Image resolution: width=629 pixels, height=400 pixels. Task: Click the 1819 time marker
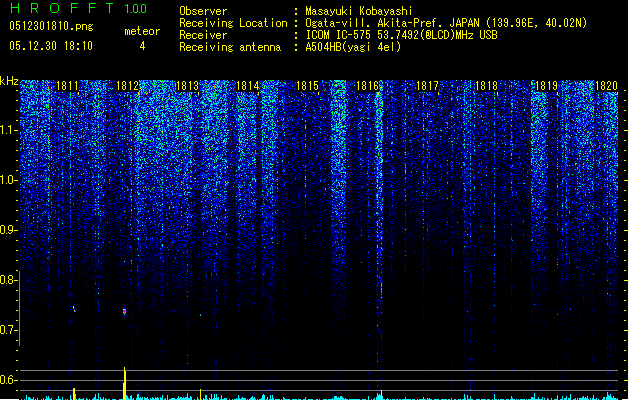click(546, 86)
